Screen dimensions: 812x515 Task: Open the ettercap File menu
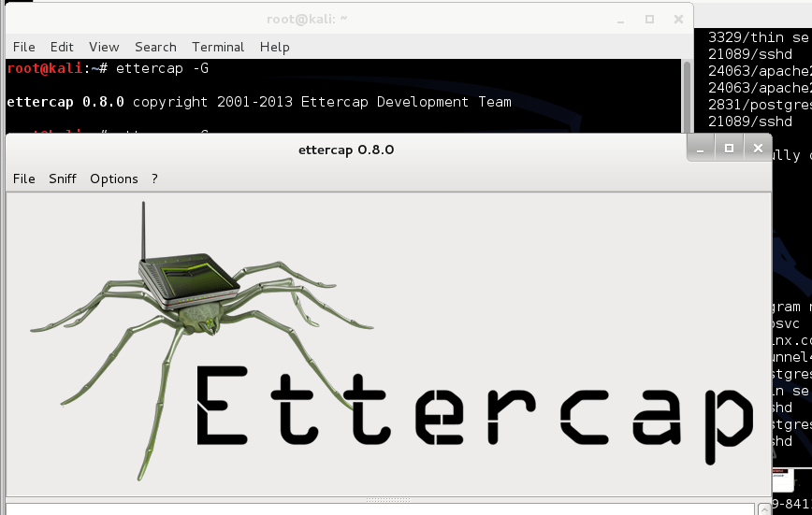point(23,179)
